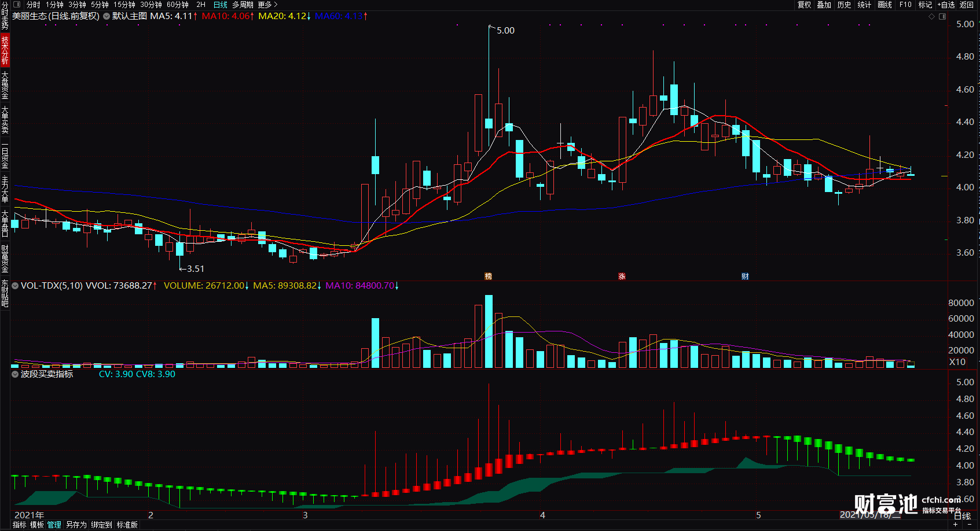Image resolution: width=980 pixels, height=531 pixels.
Task: Toggle the left panel icon beside 分时
Action: [17, 5]
